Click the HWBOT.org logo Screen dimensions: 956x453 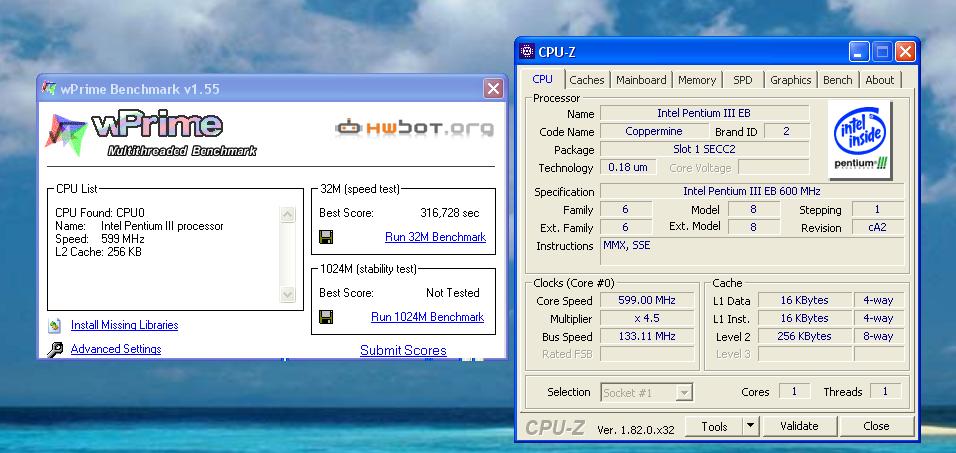(x=415, y=128)
